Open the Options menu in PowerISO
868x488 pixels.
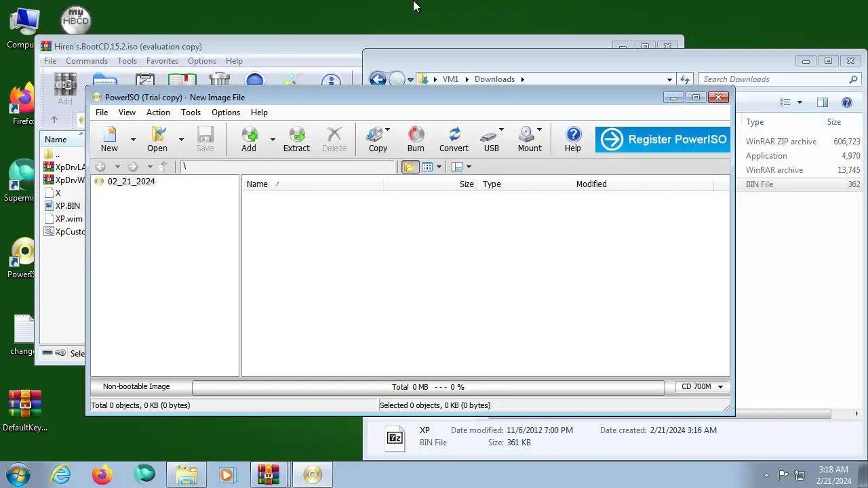point(226,113)
